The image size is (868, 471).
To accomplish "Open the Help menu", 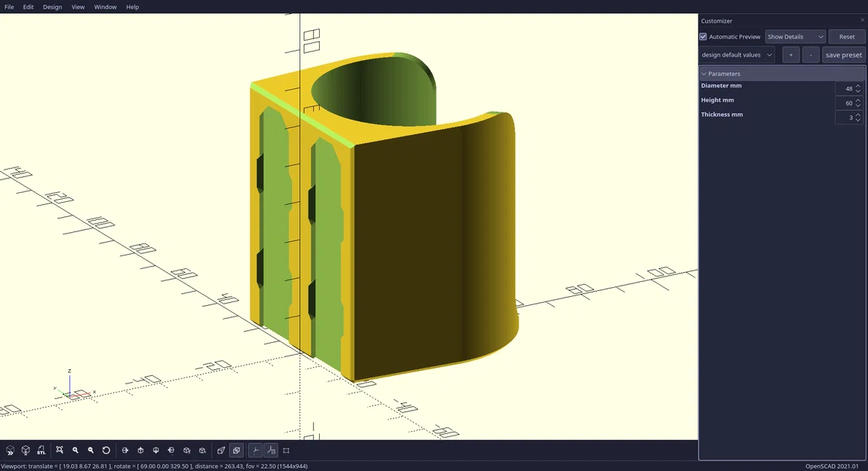I will [132, 7].
